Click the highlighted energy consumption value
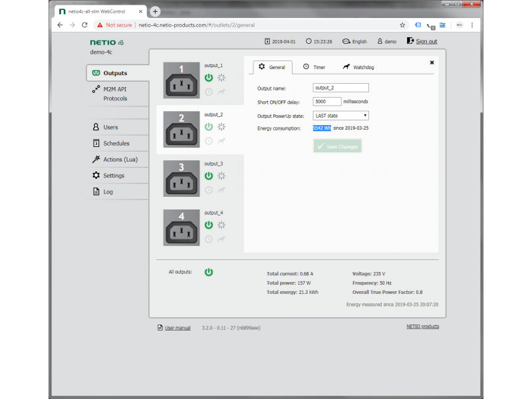 pos(322,128)
